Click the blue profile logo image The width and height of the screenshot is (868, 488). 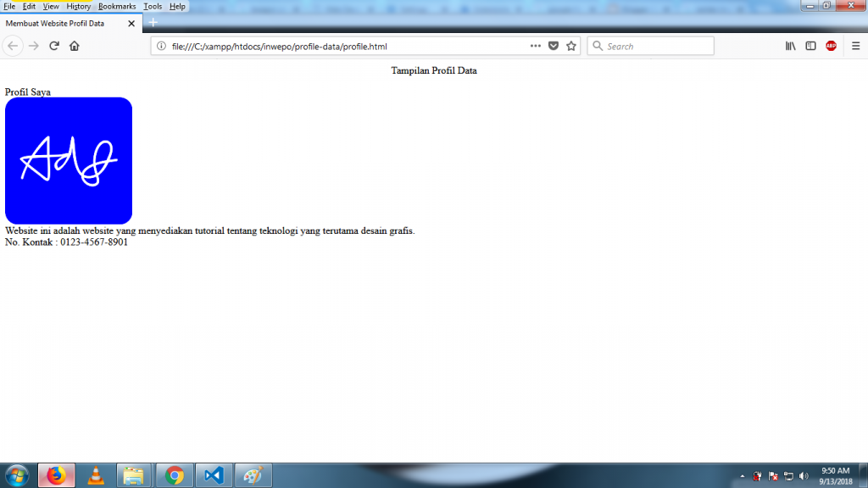[x=69, y=161]
